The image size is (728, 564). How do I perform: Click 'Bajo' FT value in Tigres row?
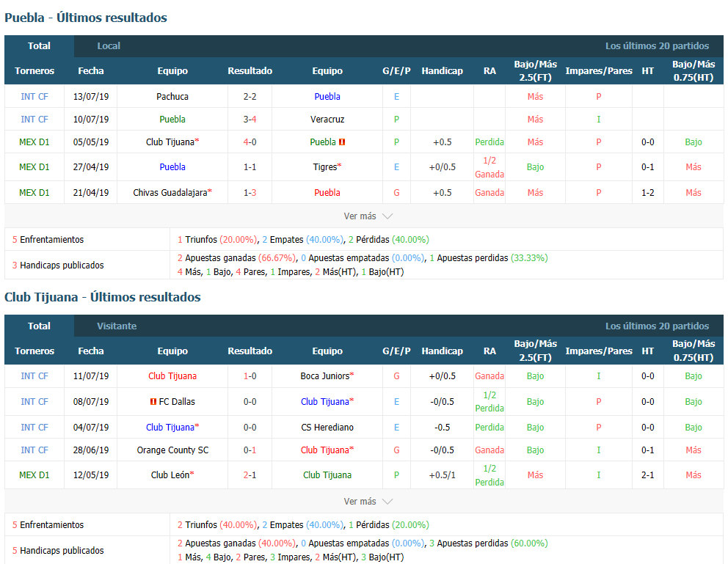[535, 167]
